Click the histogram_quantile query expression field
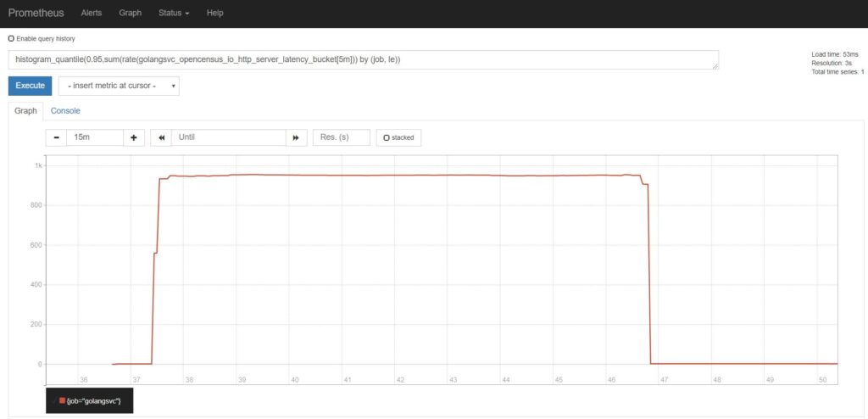 [x=363, y=59]
